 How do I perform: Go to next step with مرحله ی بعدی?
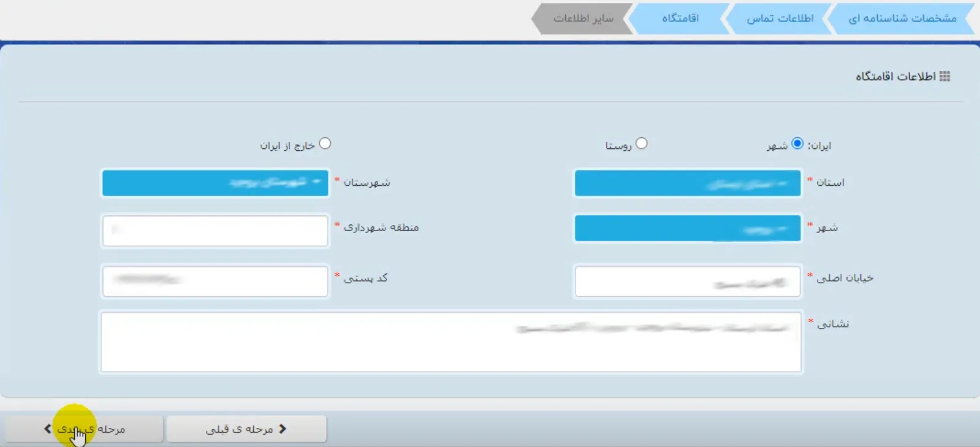(x=85, y=429)
